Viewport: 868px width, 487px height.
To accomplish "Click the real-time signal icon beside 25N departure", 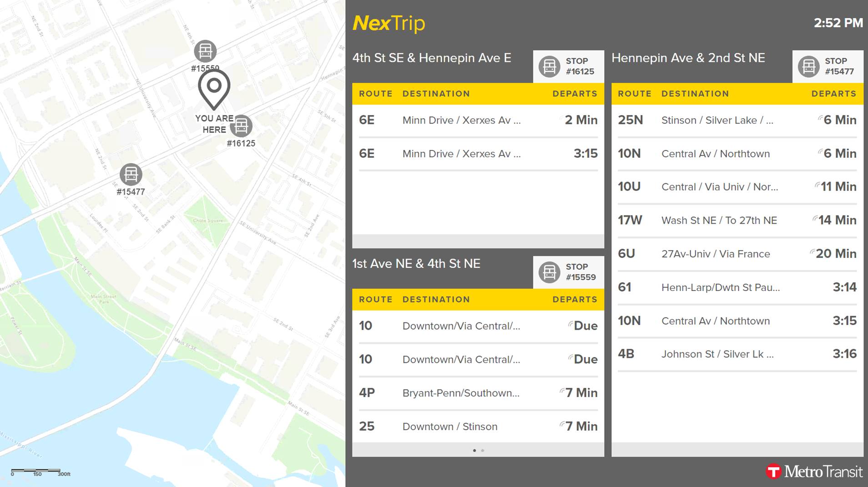I will (x=820, y=118).
